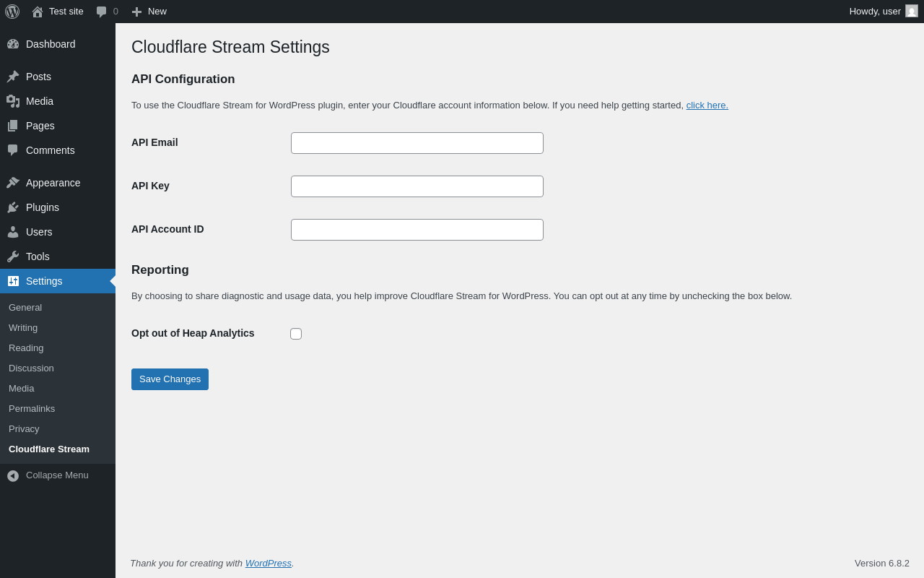
Task: Click the 'Cloudflare Stream Settings' page title
Action: tap(230, 48)
